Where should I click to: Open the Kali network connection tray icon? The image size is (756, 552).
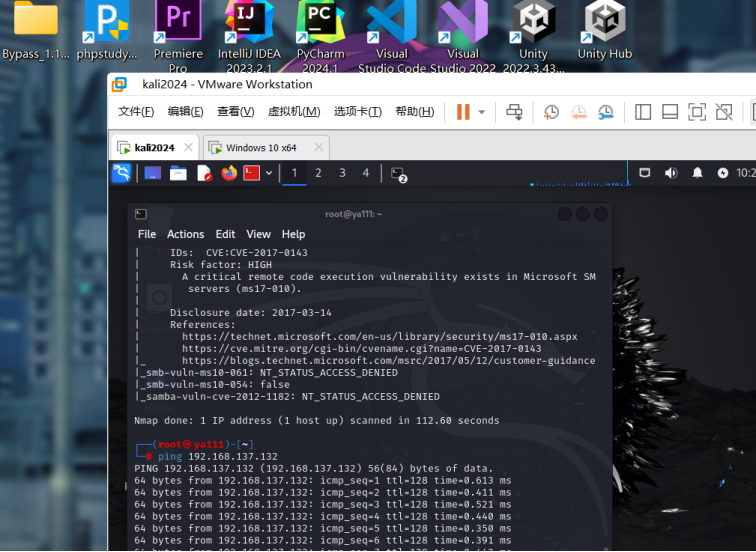645,173
